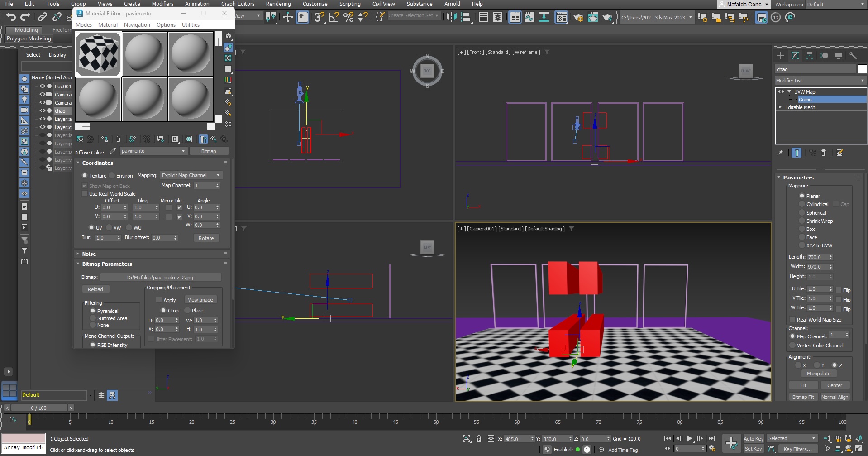The height and width of the screenshot is (456, 868).
Task: Select the Move transform tool
Action: tap(287, 17)
